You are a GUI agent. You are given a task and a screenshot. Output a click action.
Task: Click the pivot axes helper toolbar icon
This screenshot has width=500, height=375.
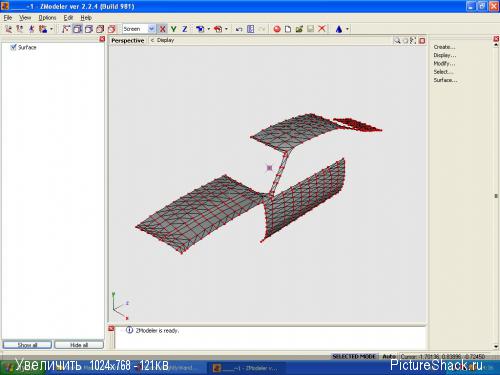tap(66, 29)
